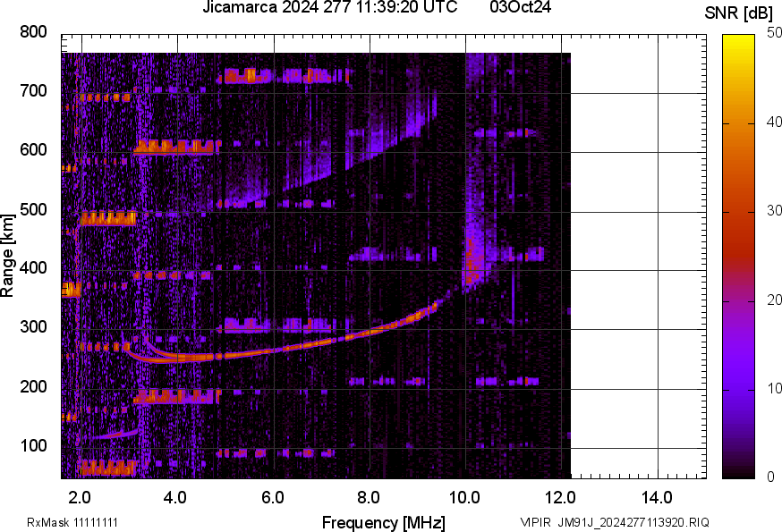This screenshot has width=782, height=532.
Task: Click the range tick label '700'
Action: click(33, 91)
